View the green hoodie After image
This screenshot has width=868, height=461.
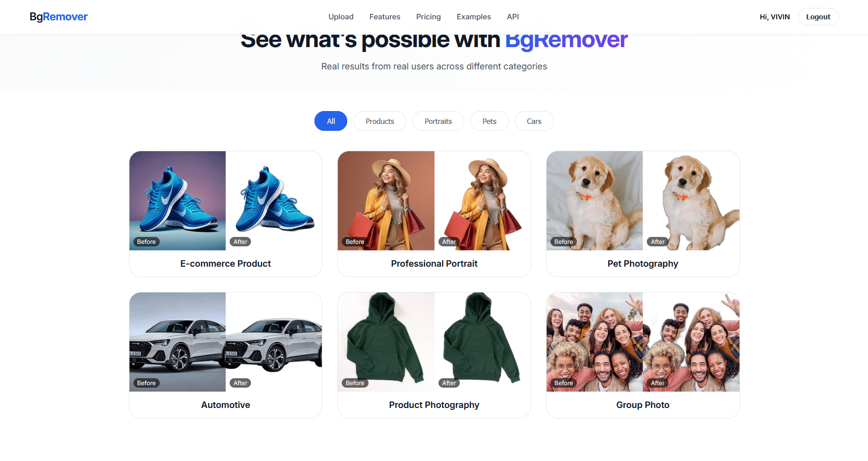click(483, 342)
